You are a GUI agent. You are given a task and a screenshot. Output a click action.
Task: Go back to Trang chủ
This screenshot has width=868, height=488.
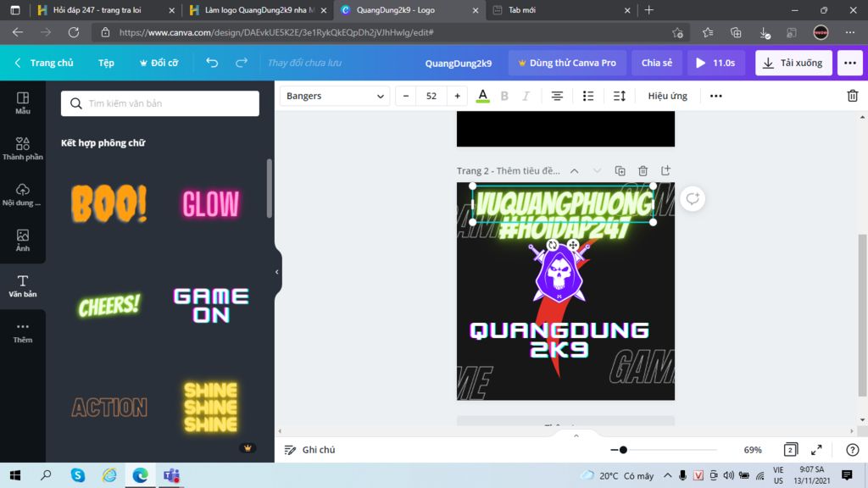pyautogui.click(x=44, y=63)
